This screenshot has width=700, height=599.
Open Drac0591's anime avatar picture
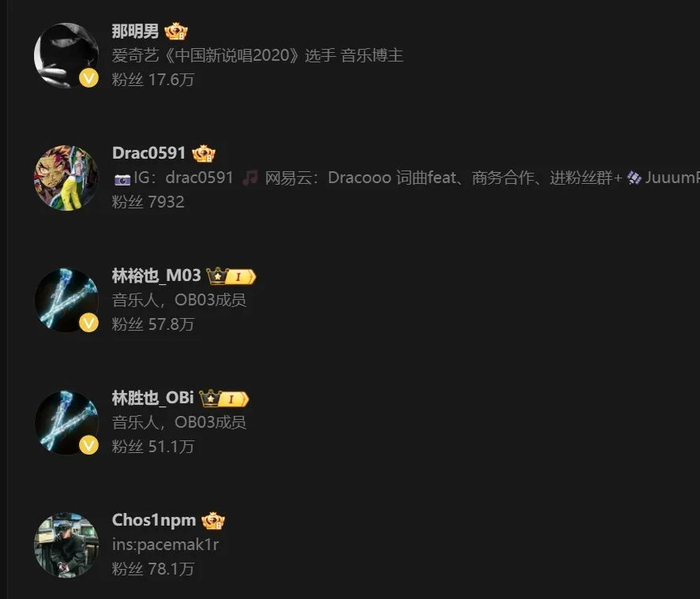tap(67, 178)
